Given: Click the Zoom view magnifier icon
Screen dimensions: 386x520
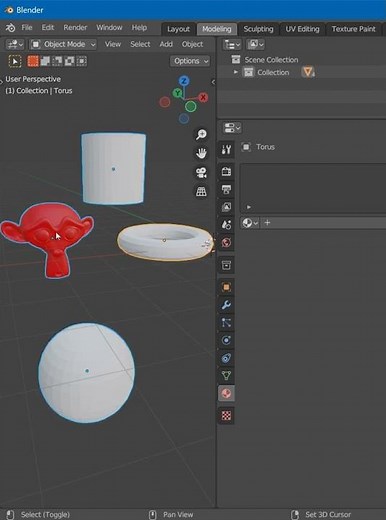Looking at the screenshot, I should click(x=201, y=134).
